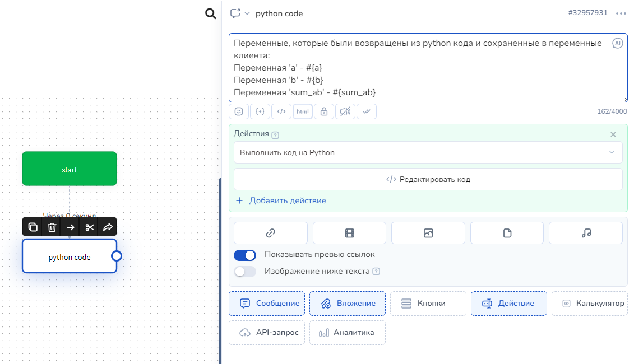Open the API-запрос tab

pyautogui.click(x=267, y=333)
